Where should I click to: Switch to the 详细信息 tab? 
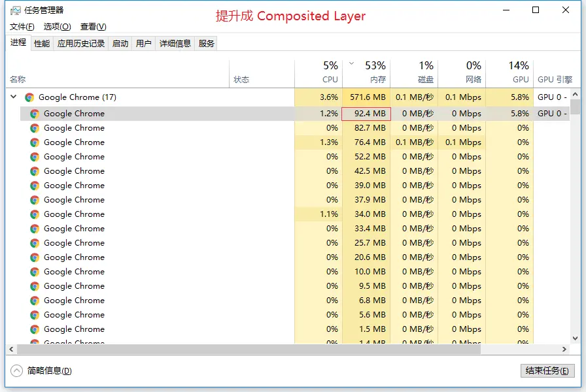click(175, 44)
